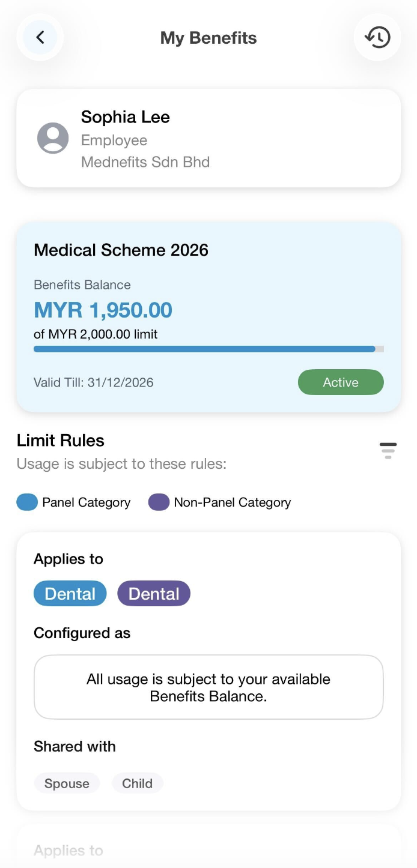The image size is (417, 868).
Task: Tap the Limit Rules heading
Action: click(x=61, y=441)
